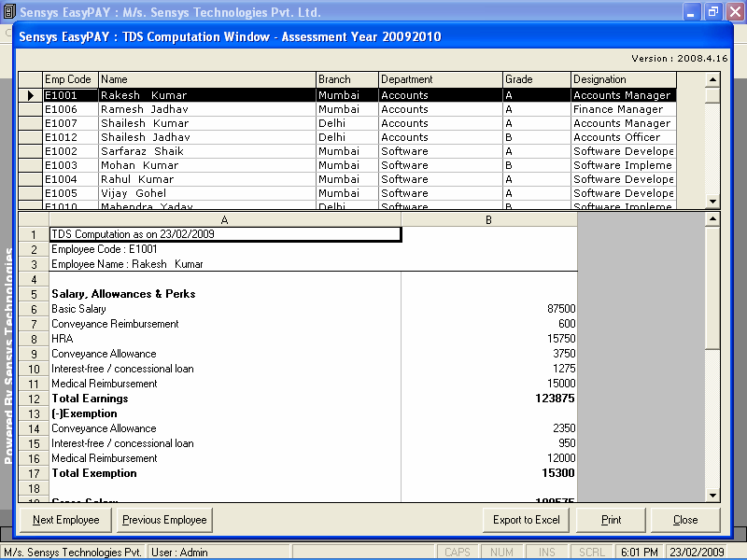Export the computation to Excel
Viewport: 747px width, 560px height.
pyautogui.click(x=527, y=520)
